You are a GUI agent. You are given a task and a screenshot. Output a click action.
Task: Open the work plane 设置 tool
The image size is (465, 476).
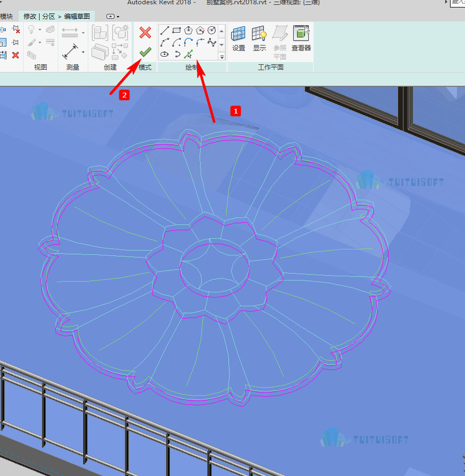239,39
